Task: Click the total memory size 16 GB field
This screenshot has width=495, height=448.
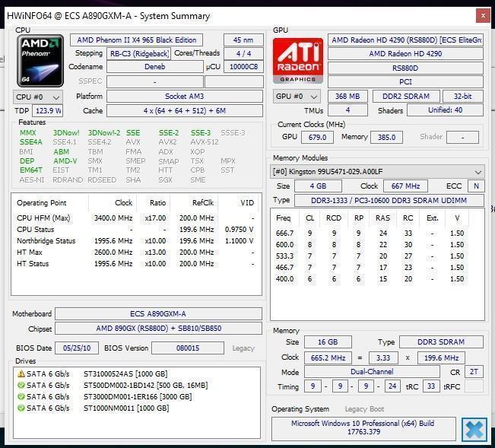Action: pyautogui.click(x=328, y=342)
